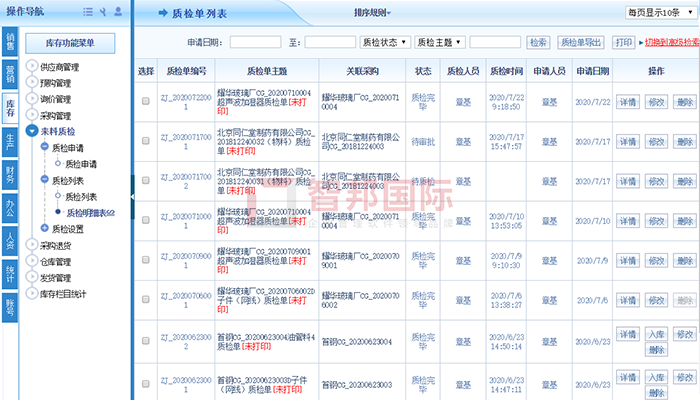
Task: Check the box for row ZJ_20200706001
Action: click(146, 300)
